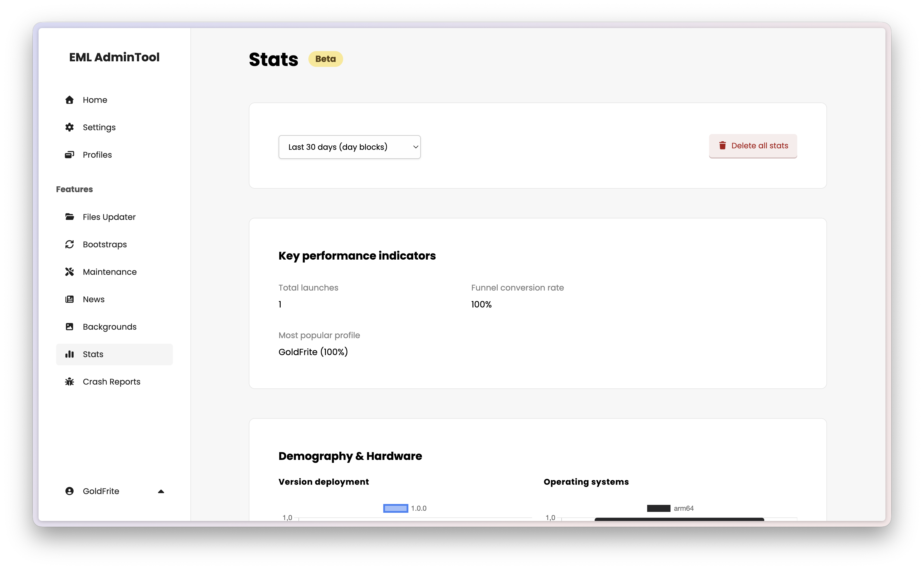The height and width of the screenshot is (570, 924).
Task: Go to Backgrounds page
Action: tap(114, 327)
